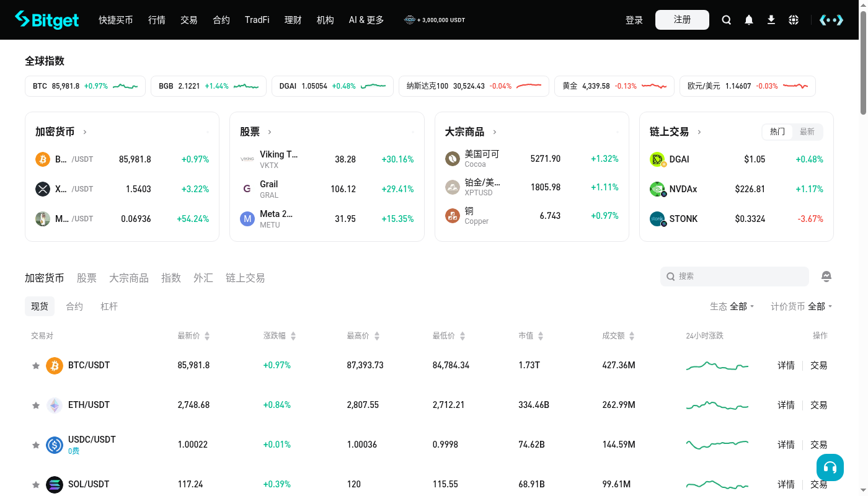Click the download icon in header

click(x=771, y=20)
